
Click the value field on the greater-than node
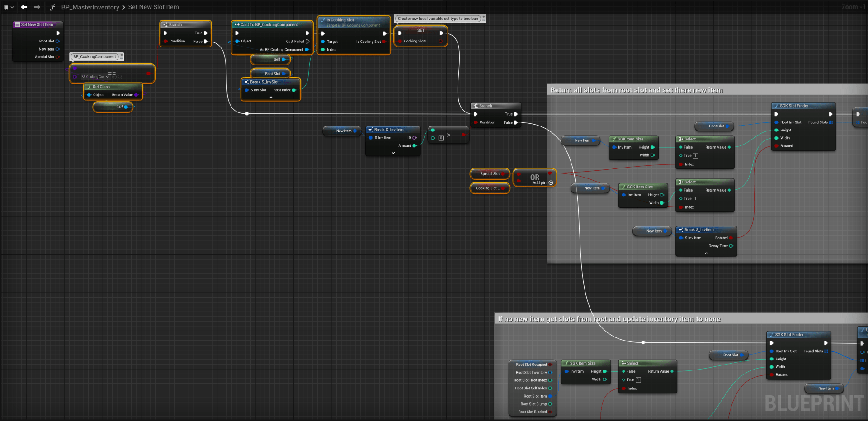pyautogui.click(x=441, y=138)
